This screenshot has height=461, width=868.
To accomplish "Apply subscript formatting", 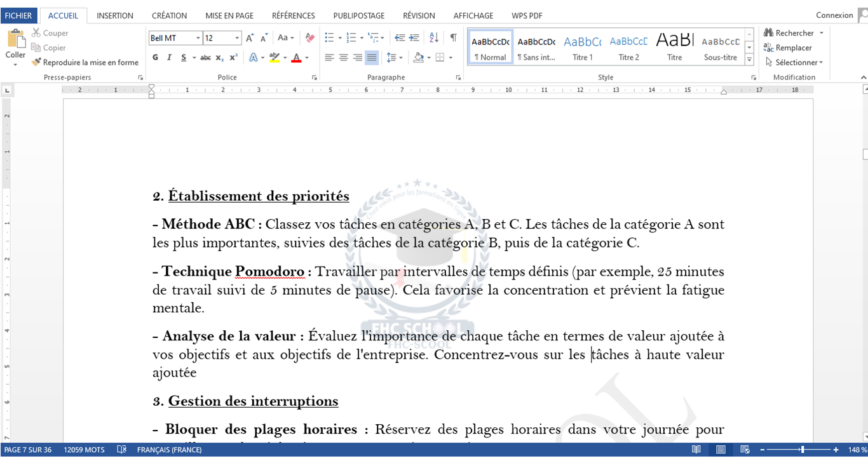I will (x=219, y=58).
